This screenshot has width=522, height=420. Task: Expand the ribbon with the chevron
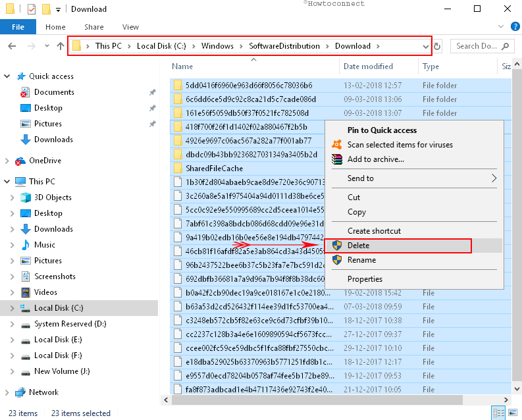500,26
